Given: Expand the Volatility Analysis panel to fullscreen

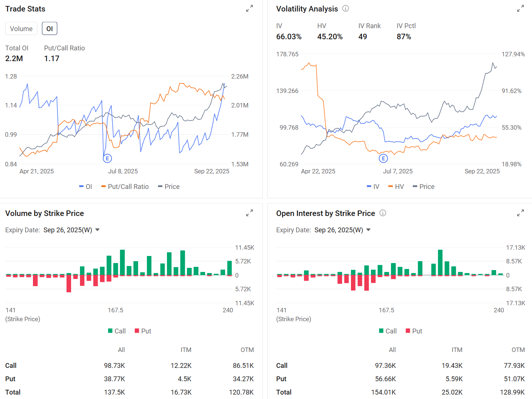Looking at the screenshot, I should (521, 8).
